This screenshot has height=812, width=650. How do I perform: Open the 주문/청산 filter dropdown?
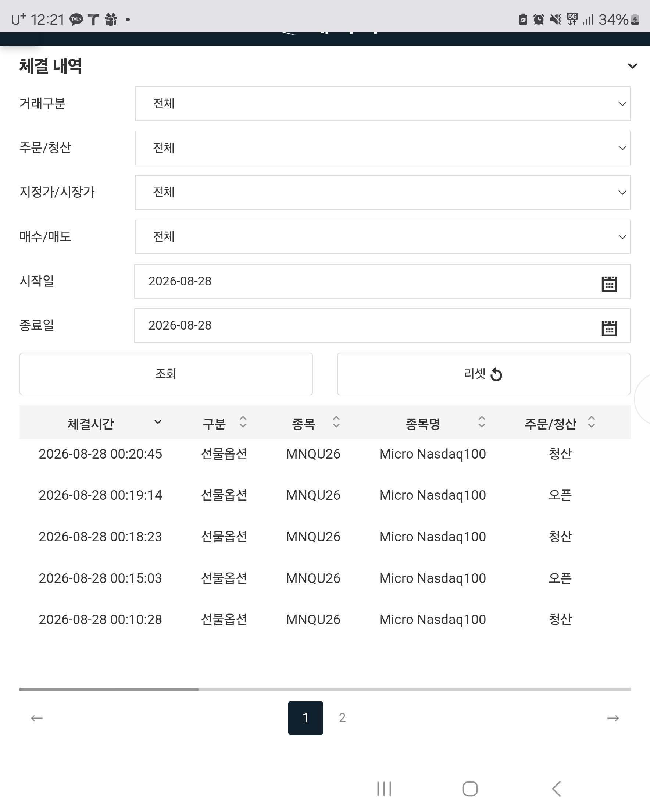(383, 148)
